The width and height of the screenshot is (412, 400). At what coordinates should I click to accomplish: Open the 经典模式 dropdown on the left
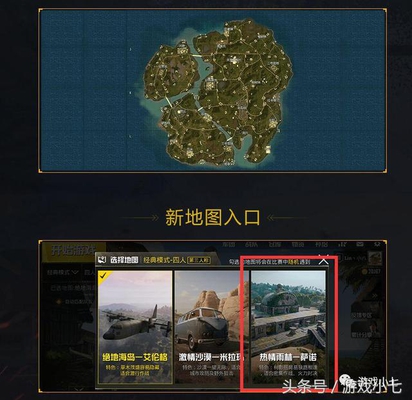pos(63,272)
